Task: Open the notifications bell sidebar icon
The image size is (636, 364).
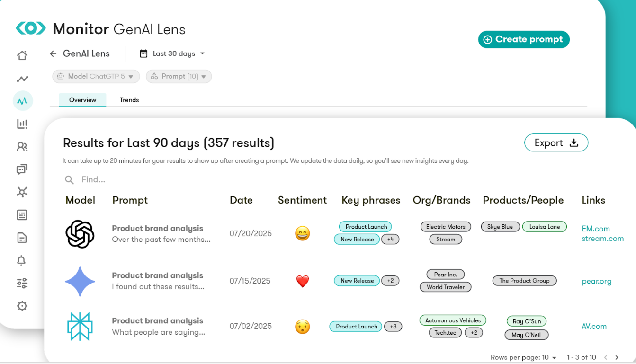Action: 22,260
